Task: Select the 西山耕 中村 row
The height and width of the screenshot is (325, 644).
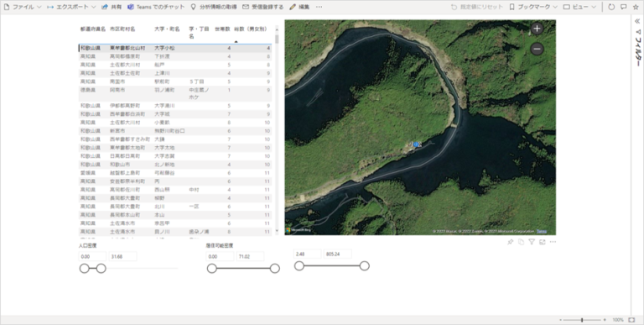Action: [x=175, y=190]
